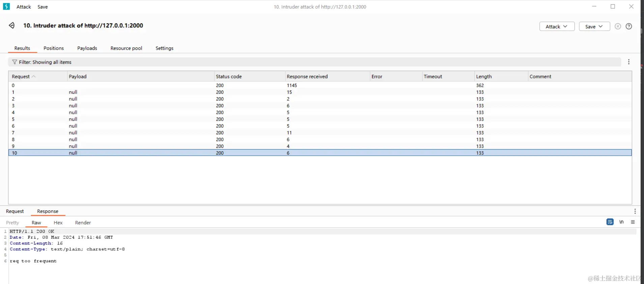Click the filter funnel icon
This screenshot has height=284, width=644.
[15, 62]
